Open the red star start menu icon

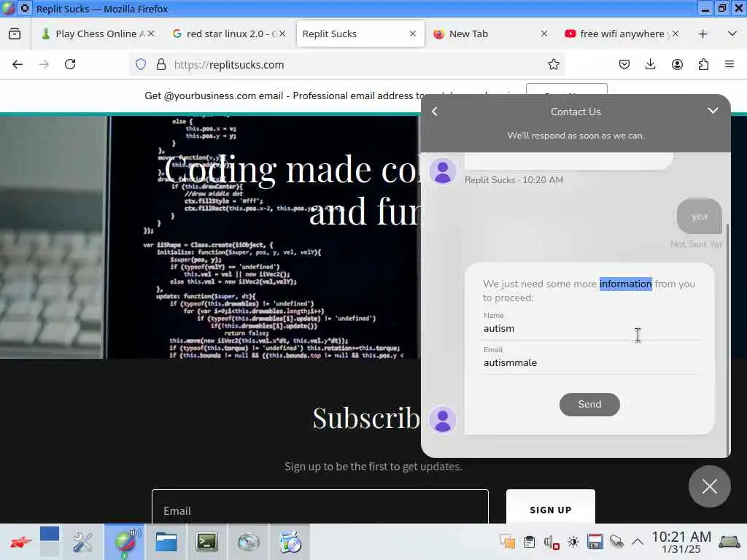[20, 542]
